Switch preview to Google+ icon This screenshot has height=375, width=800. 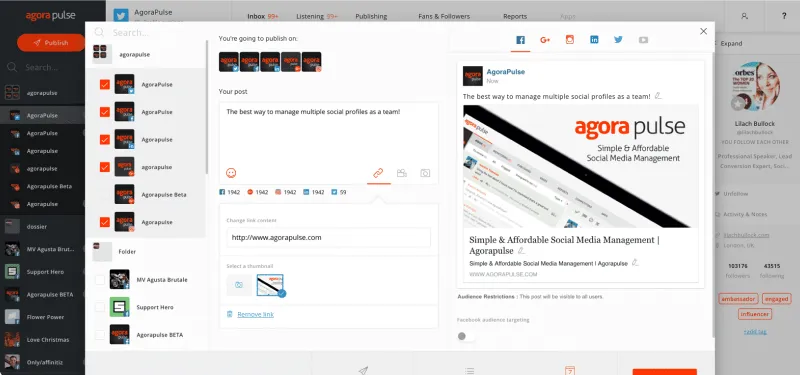point(545,40)
